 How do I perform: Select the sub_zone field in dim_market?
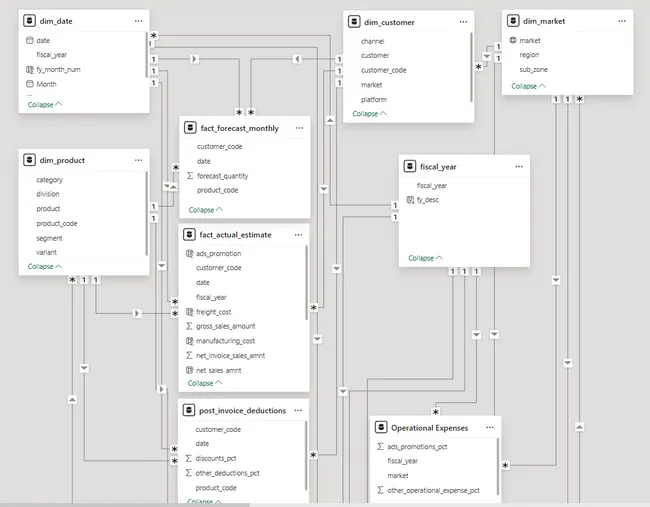[x=532, y=70]
